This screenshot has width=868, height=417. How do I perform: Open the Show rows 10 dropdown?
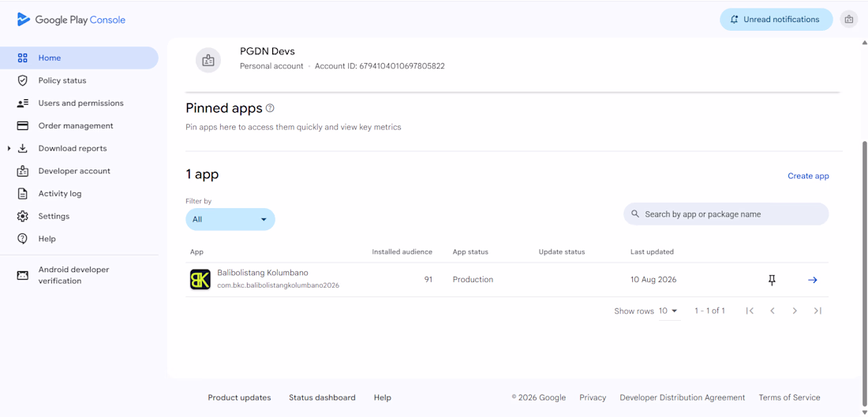(668, 311)
